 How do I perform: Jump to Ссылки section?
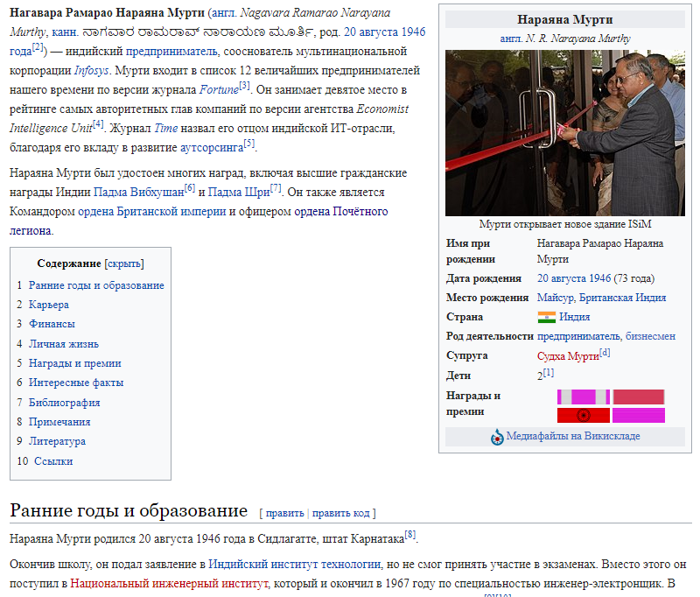pos(53,460)
